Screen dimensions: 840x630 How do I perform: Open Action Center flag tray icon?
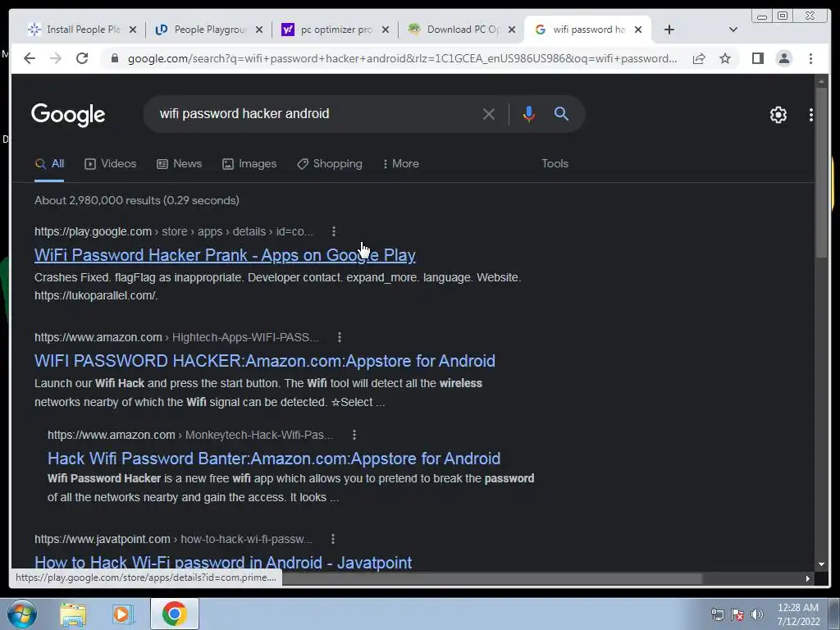737,614
